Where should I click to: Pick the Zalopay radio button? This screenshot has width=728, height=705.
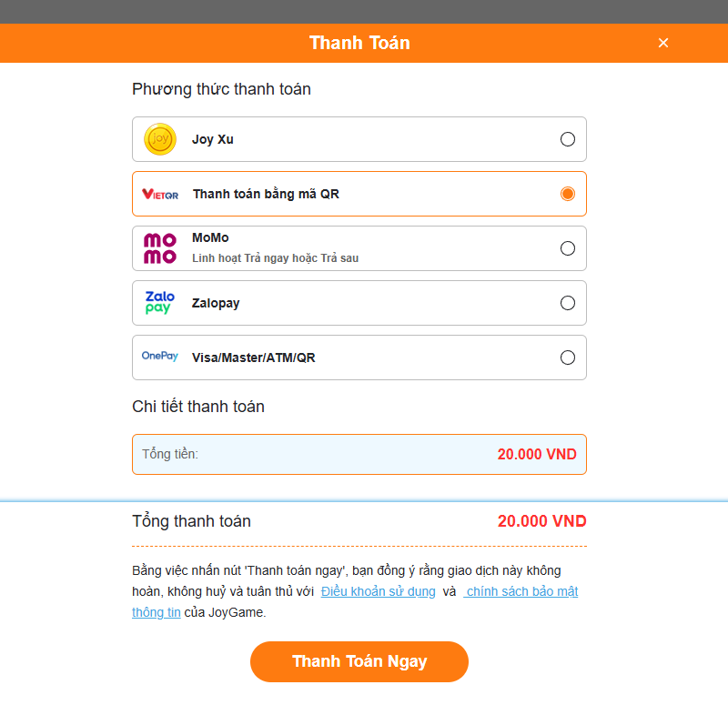click(568, 303)
